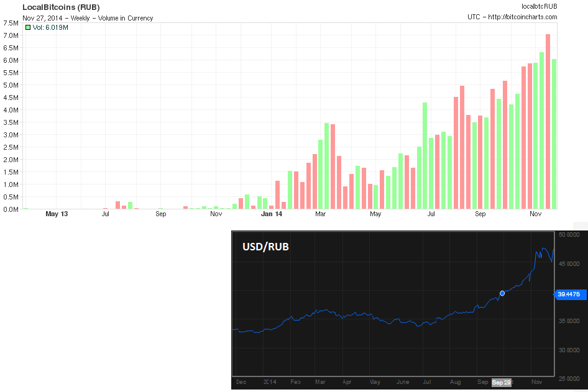Select the last green bar at far right
Screen dimensions: 588x392
click(554, 134)
